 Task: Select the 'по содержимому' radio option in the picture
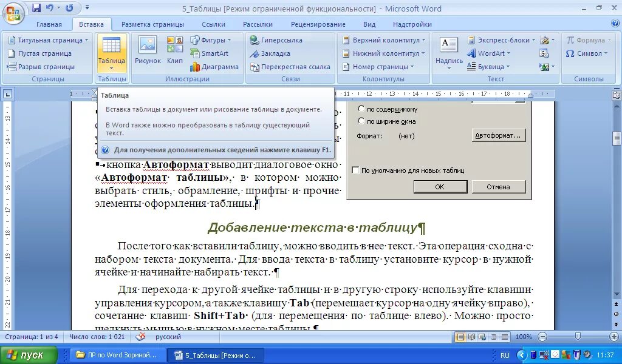(361, 109)
